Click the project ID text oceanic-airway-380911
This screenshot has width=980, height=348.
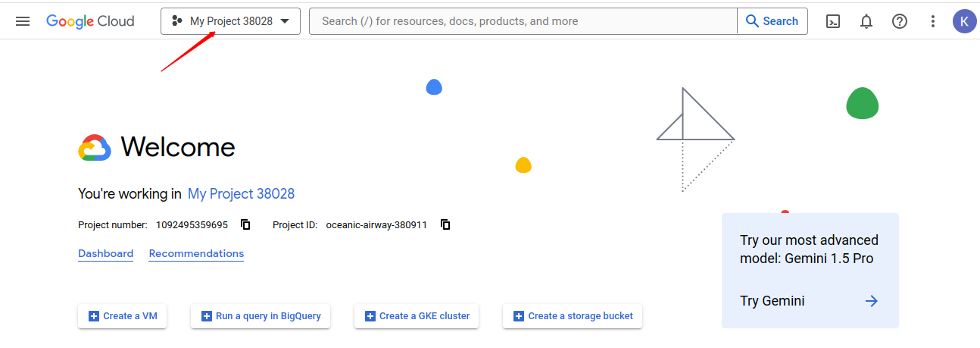[x=376, y=224]
